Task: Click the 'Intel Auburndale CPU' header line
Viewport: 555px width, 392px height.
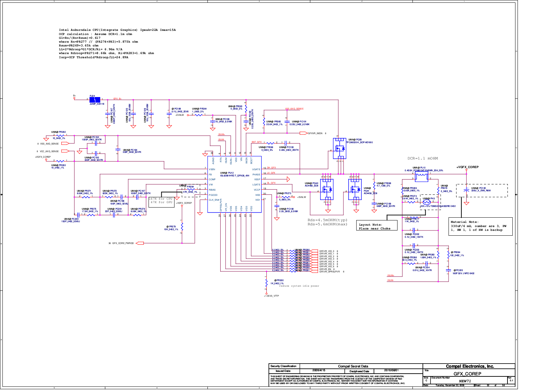Action: 117,30
